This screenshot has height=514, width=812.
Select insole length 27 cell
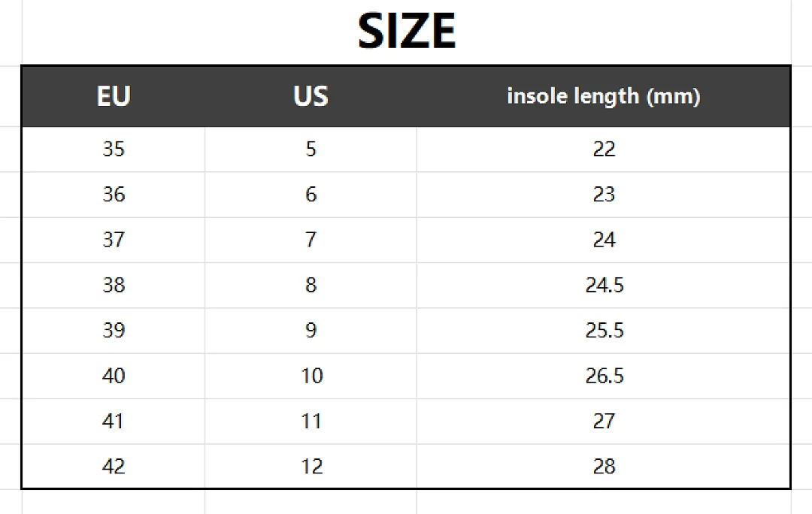coord(604,422)
